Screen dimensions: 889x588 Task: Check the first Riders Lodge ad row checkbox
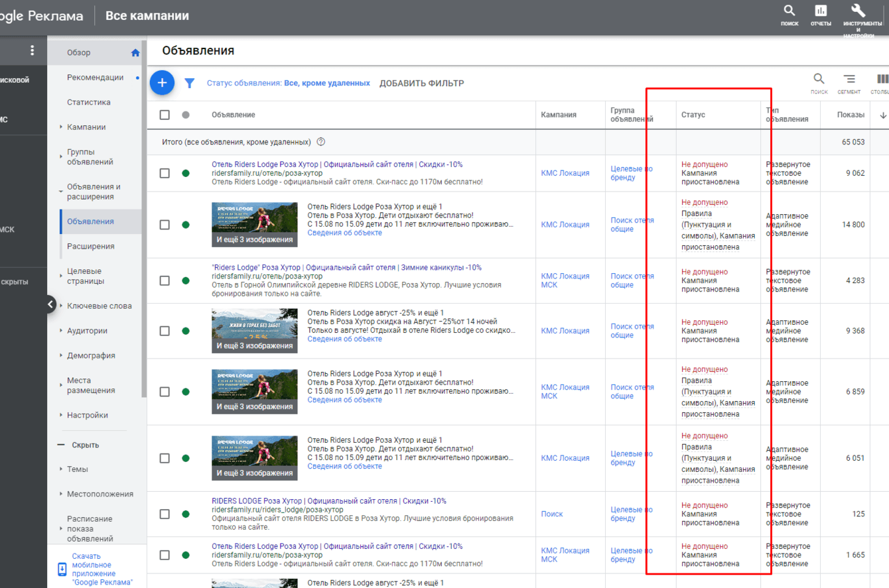165,173
